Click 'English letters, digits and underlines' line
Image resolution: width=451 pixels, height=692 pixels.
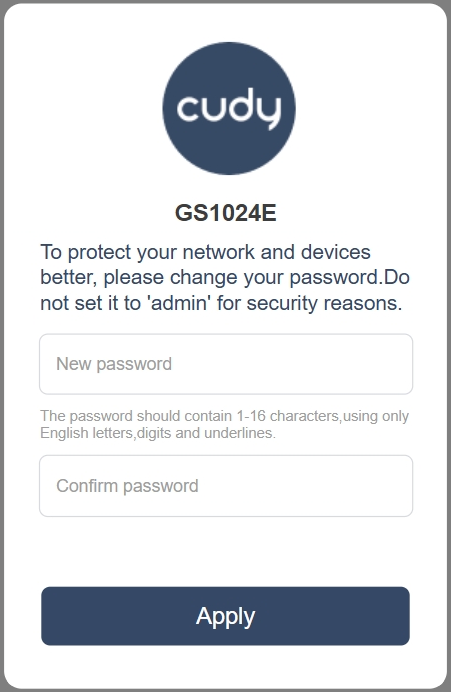tap(158, 433)
